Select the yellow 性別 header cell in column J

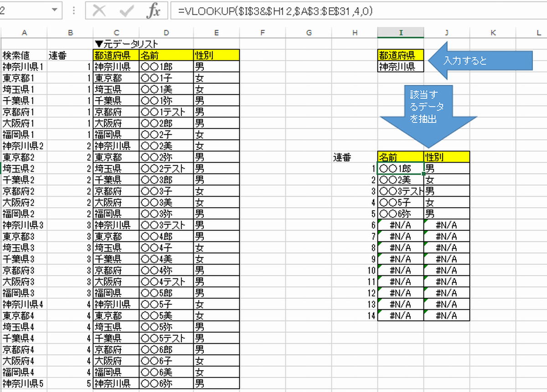click(x=447, y=157)
